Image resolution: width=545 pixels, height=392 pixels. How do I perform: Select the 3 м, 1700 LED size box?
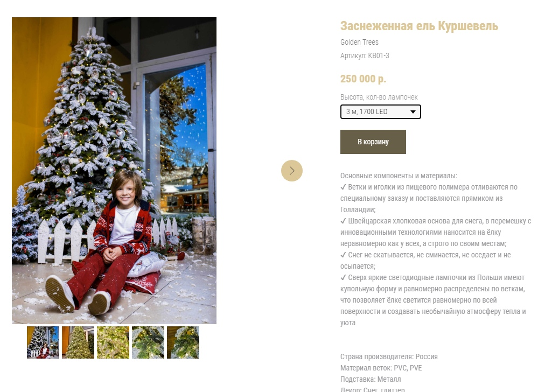tap(381, 112)
